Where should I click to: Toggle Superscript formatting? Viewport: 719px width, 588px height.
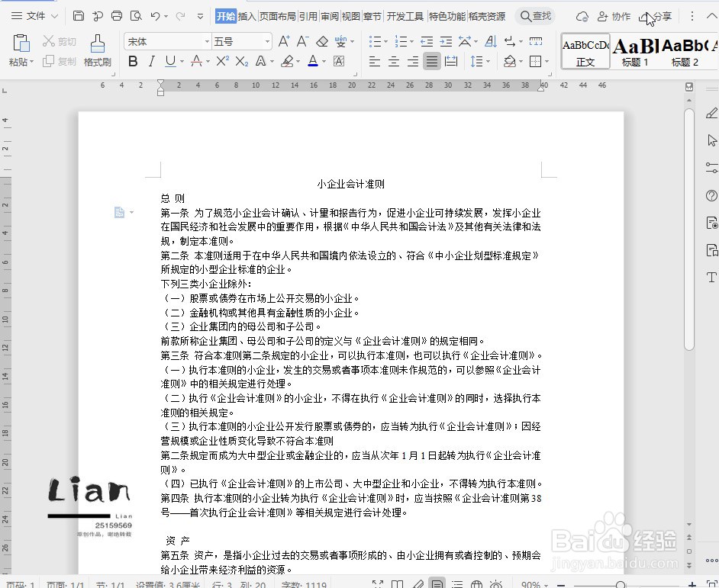[222, 61]
